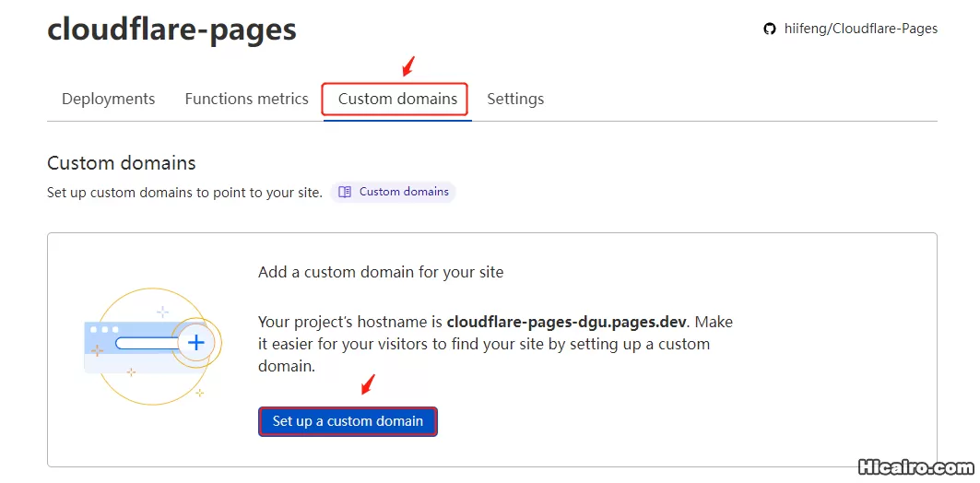Click the Add a custom domain heading

381,272
